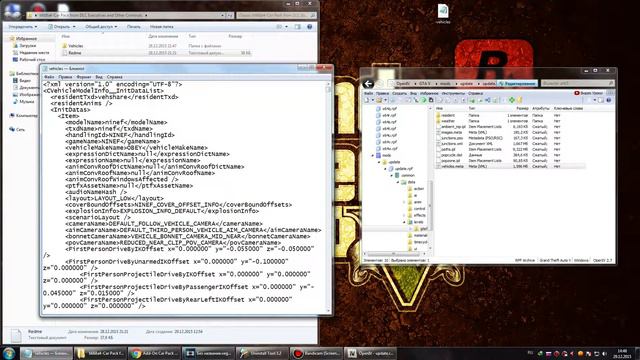Collapse the mods node in OpenIV tree
640x360 pixels.
(372, 156)
